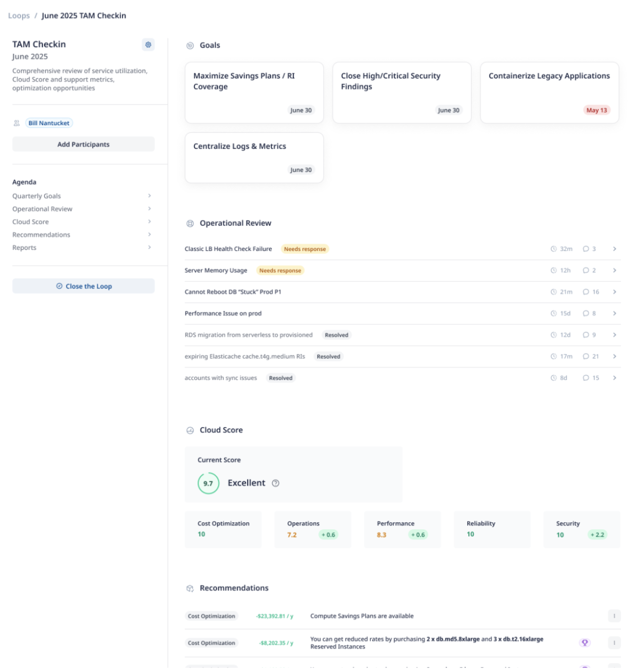Image resolution: width=640 pixels, height=672 pixels.
Task: Click the 9.7 circular score gauge
Action: (208, 483)
